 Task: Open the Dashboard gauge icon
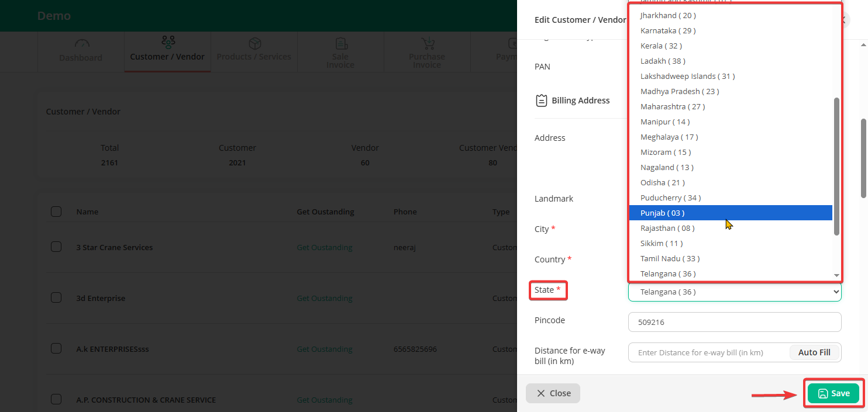pyautogui.click(x=82, y=44)
